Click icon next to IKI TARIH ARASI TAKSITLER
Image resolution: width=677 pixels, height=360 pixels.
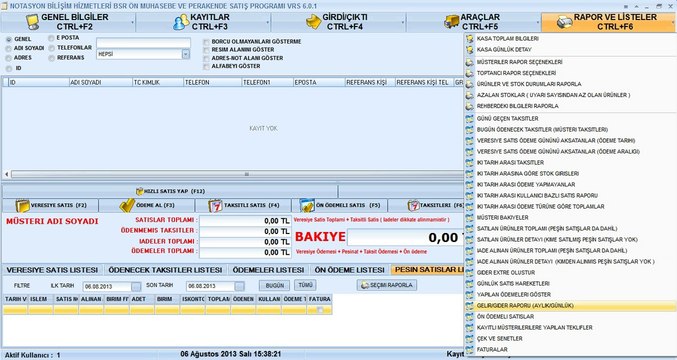(x=470, y=163)
